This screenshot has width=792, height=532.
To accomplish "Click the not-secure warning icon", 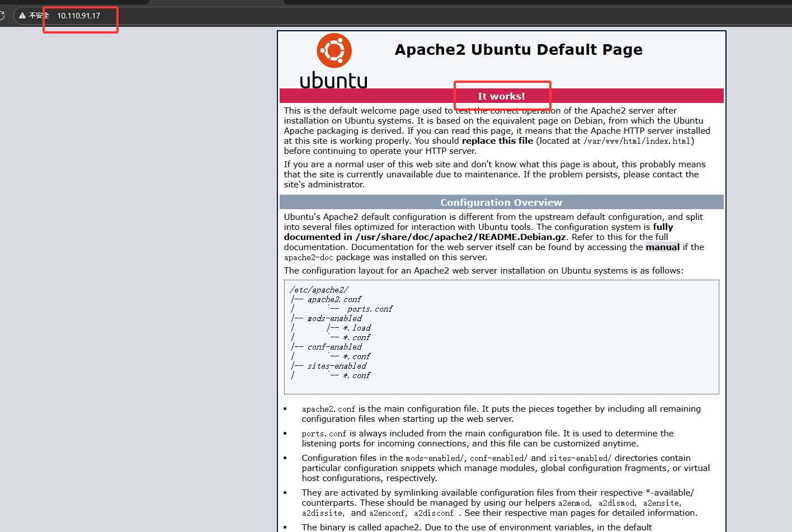I will click(x=22, y=16).
